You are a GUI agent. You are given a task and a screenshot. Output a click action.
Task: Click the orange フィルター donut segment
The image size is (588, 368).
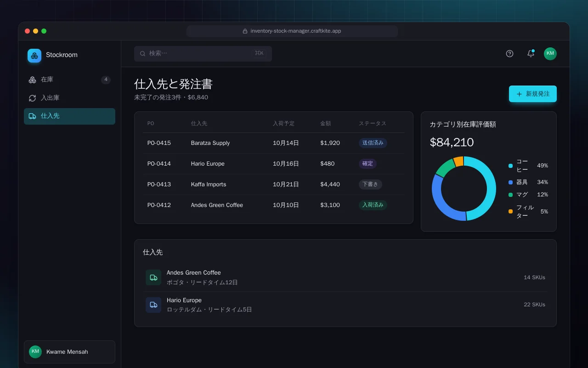coord(458,161)
